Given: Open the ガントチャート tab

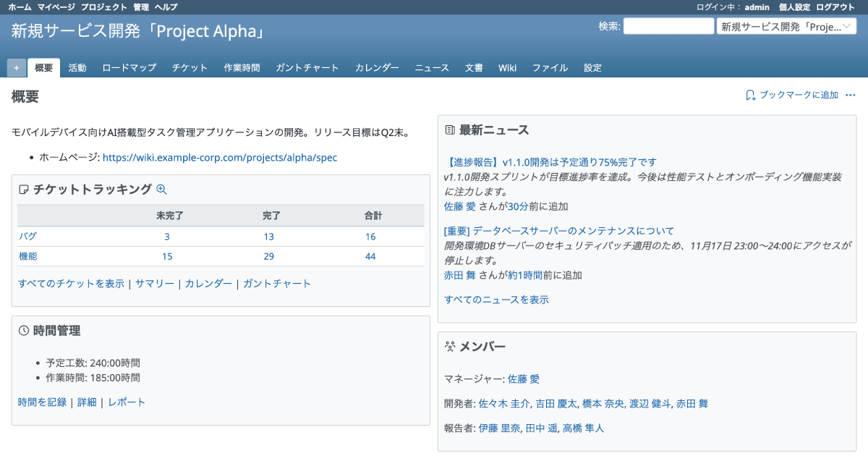Looking at the screenshot, I should [307, 68].
